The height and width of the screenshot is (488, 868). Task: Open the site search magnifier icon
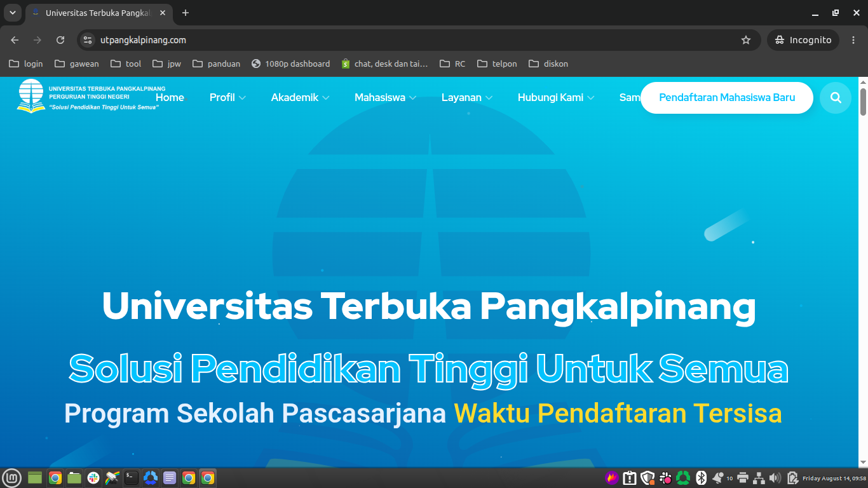(836, 98)
